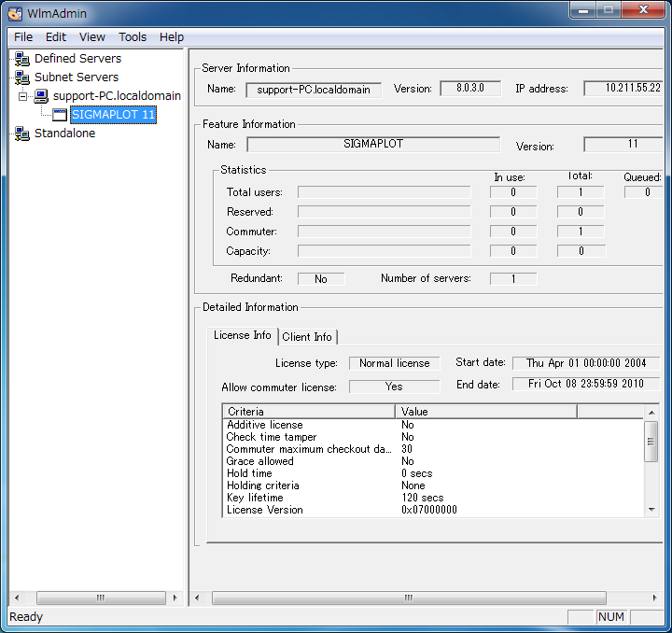Click the Allow commuter license Yes field

click(x=394, y=387)
